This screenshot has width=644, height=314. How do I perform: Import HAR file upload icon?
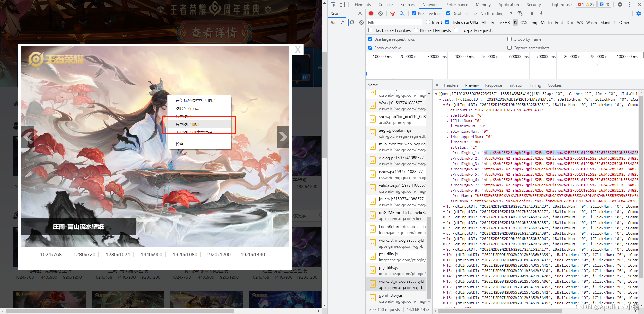(x=532, y=13)
